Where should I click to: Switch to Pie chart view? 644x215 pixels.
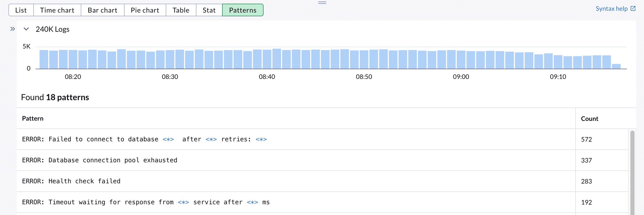pos(145,10)
